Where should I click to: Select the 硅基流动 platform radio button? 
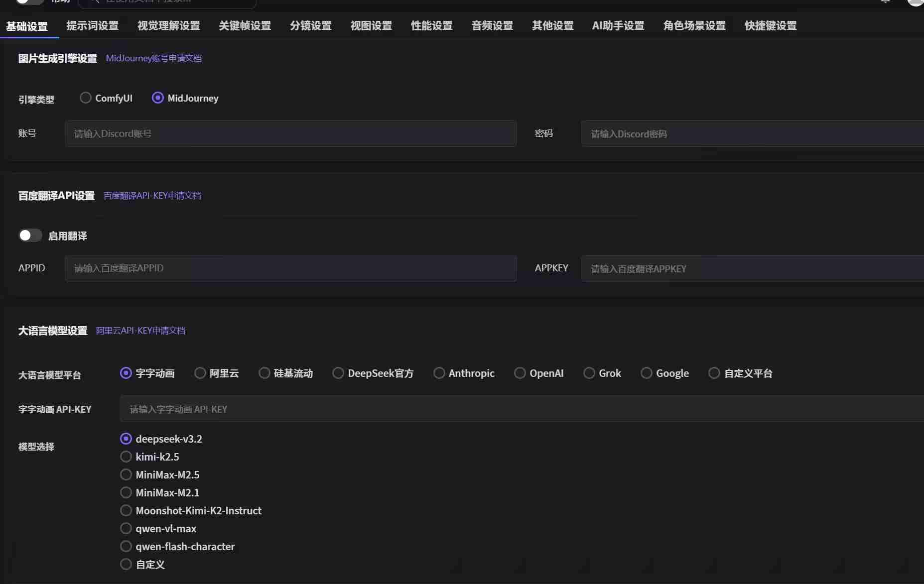264,373
